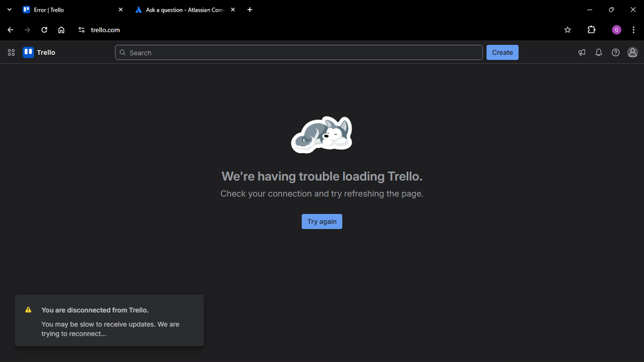644x362 pixels.
Task: Open the Atlassian app switcher grid icon
Action: (11, 53)
